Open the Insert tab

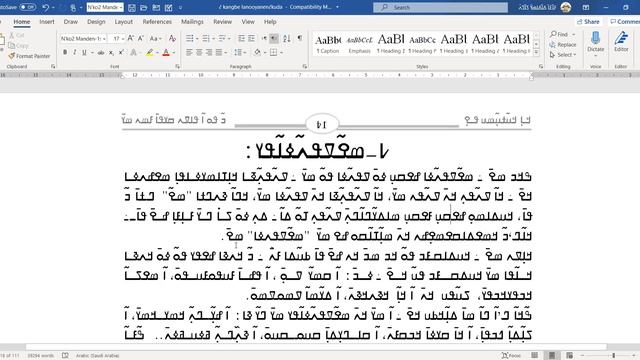tap(47, 22)
